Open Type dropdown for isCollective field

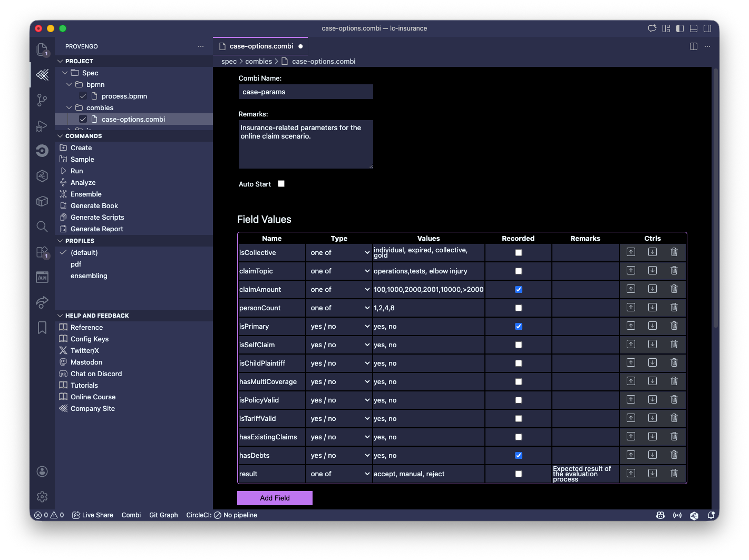(339, 253)
